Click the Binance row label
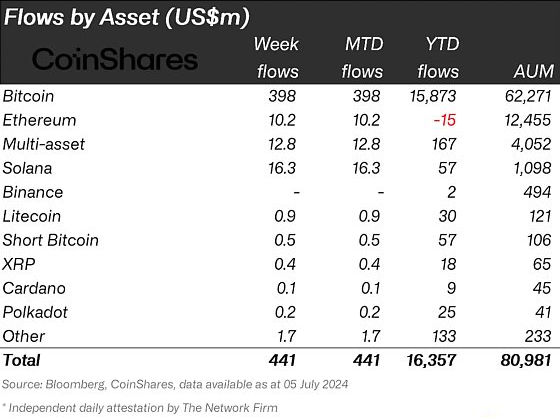 (32, 192)
